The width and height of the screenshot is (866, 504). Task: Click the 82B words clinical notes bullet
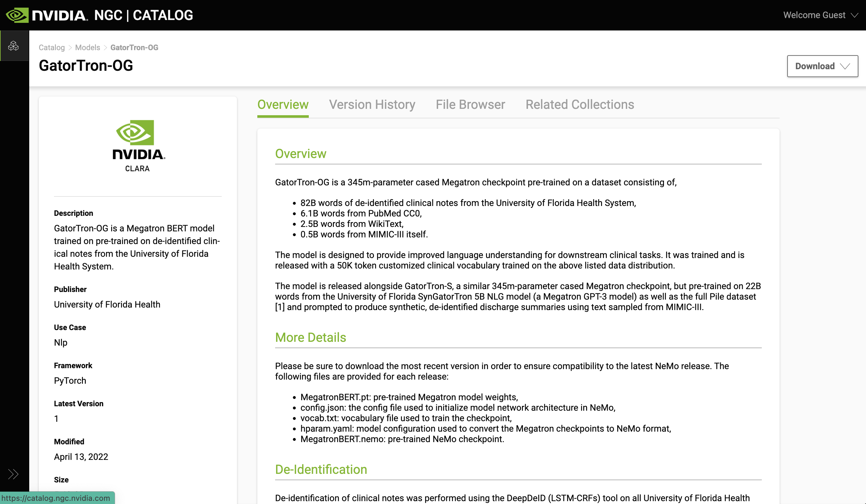pyautogui.click(x=468, y=203)
